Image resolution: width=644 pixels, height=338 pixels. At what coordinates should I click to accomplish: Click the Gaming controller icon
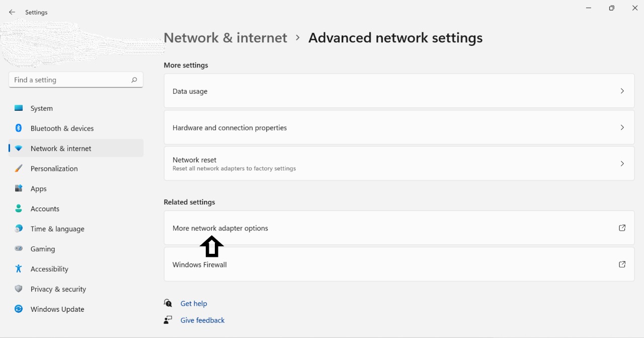[19, 249]
